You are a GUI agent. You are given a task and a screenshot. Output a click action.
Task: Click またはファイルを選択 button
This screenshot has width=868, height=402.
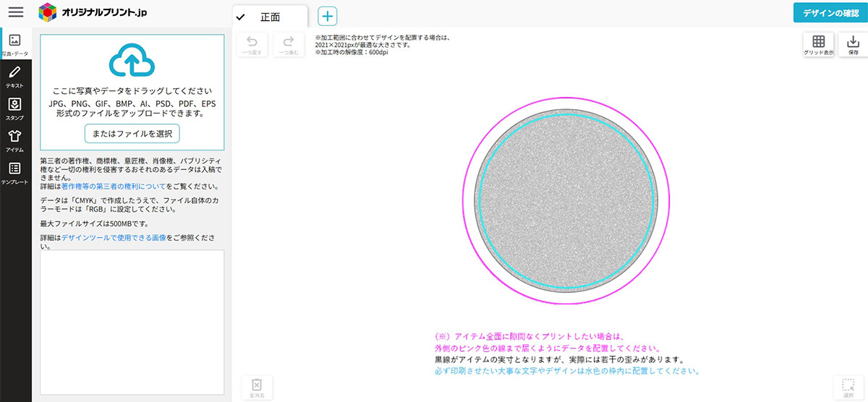click(132, 133)
